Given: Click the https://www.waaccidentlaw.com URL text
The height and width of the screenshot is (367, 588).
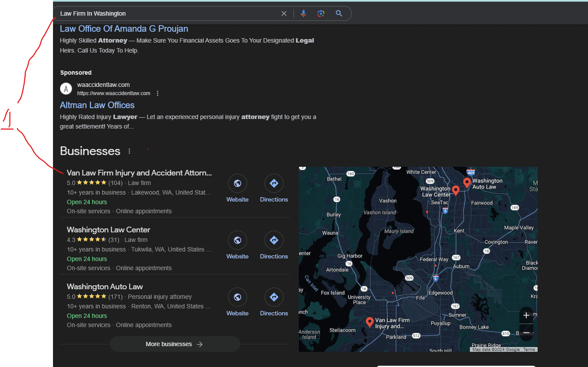Looking at the screenshot, I should pos(114,93).
